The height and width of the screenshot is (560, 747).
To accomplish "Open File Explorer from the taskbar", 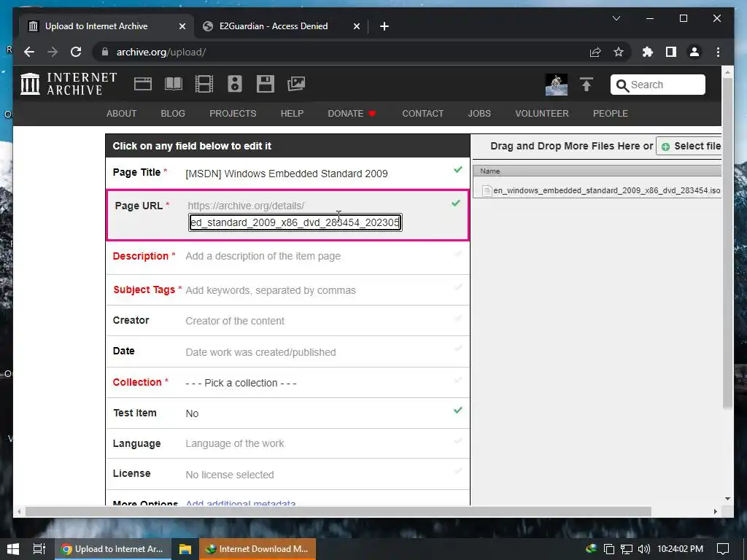I will click(x=185, y=549).
